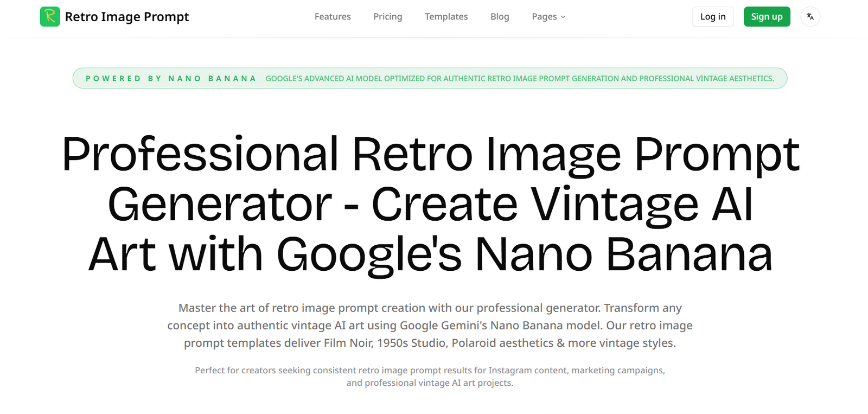Click the headline line Professional Retro Image Prompt
868x414 pixels.
(x=430, y=155)
